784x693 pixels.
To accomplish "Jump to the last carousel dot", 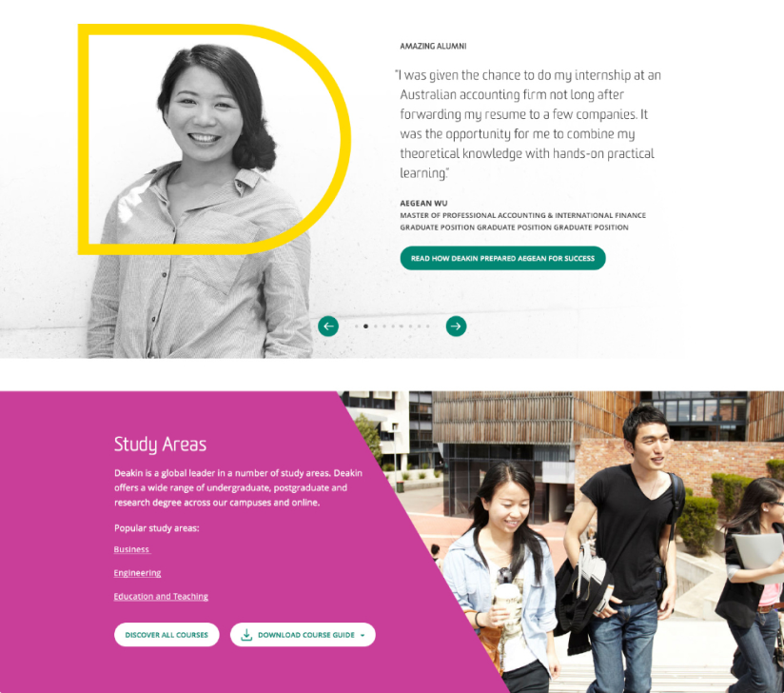I will [428, 327].
